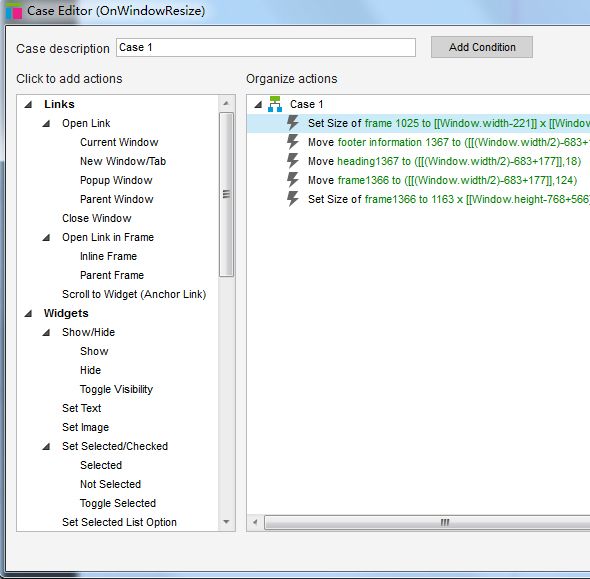Choose Popup Window action
590x579 pixels.
[116, 180]
